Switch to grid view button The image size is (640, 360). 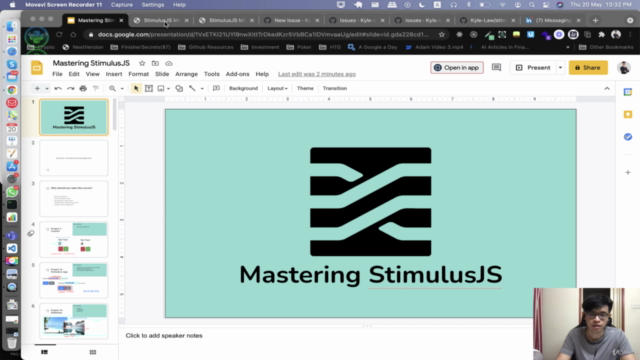(x=93, y=352)
